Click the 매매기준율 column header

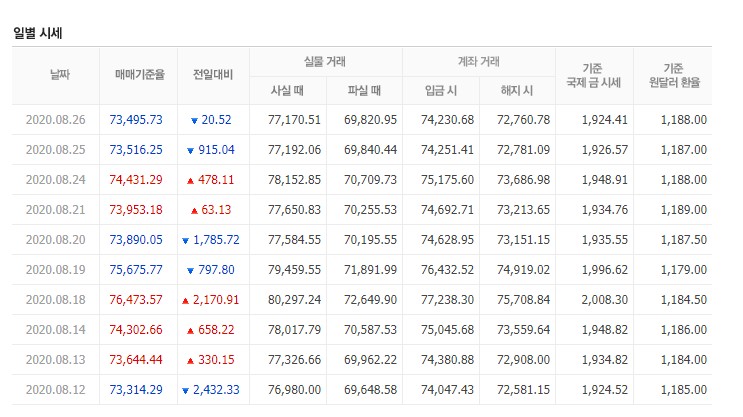[x=140, y=74]
